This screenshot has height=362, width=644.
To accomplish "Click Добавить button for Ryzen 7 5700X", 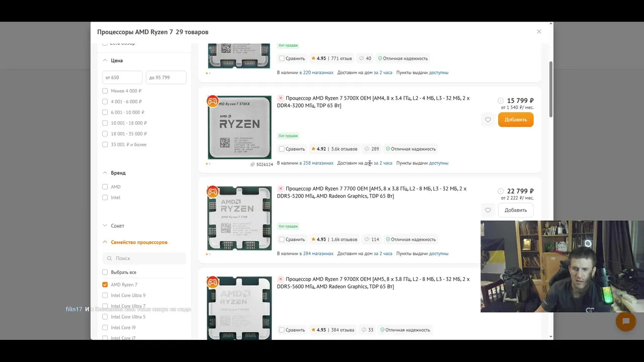I will pyautogui.click(x=516, y=120).
